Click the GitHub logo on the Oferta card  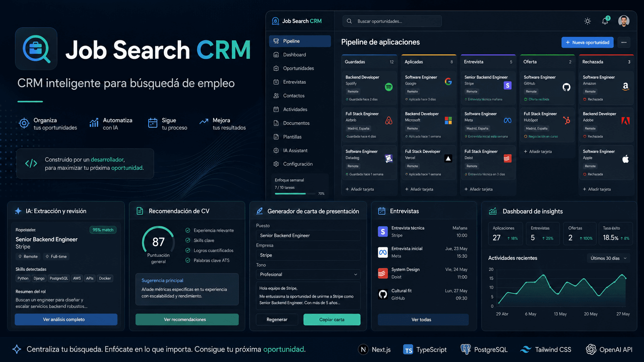coord(566,87)
